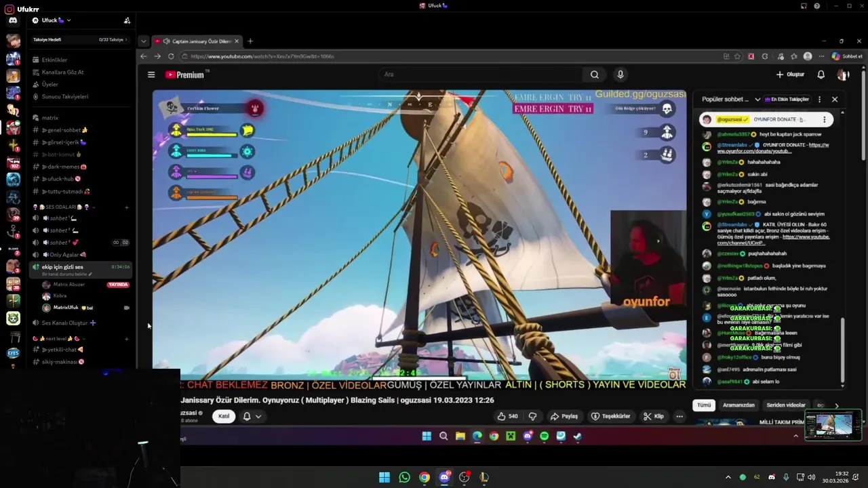Open Etkinlikler events in Discord sidebar
Viewport: 868px width, 488px height.
click(54, 60)
